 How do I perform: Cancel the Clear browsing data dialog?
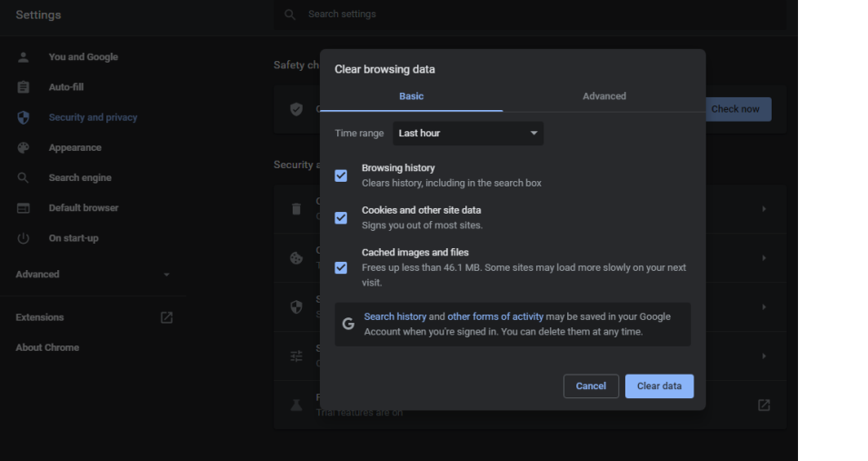(x=591, y=386)
